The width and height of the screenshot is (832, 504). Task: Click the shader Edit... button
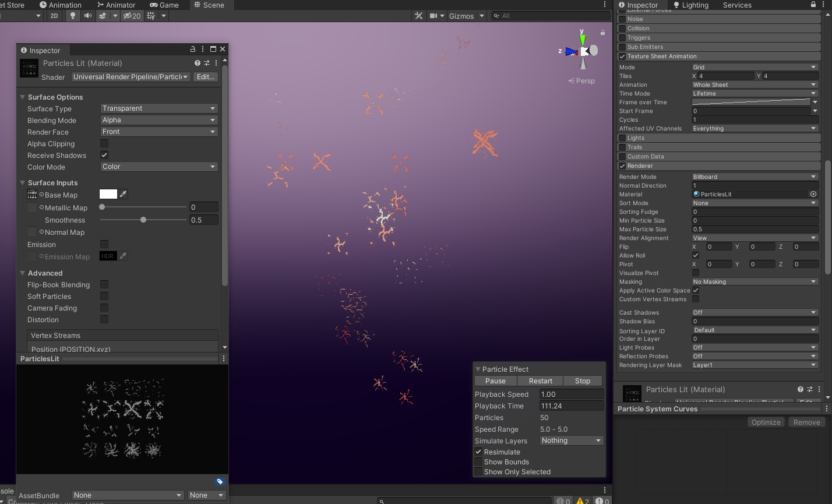pos(206,77)
